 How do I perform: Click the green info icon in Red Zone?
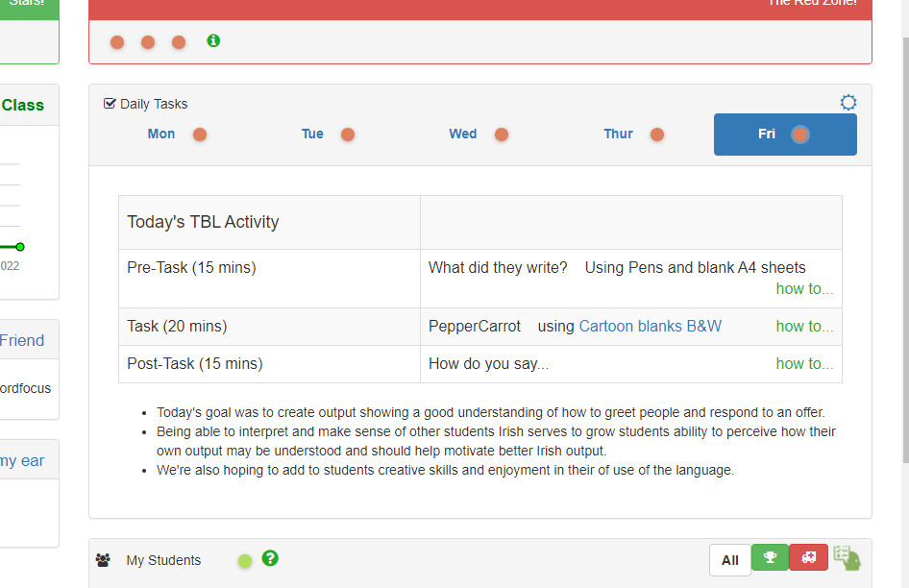[x=213, y=40]
